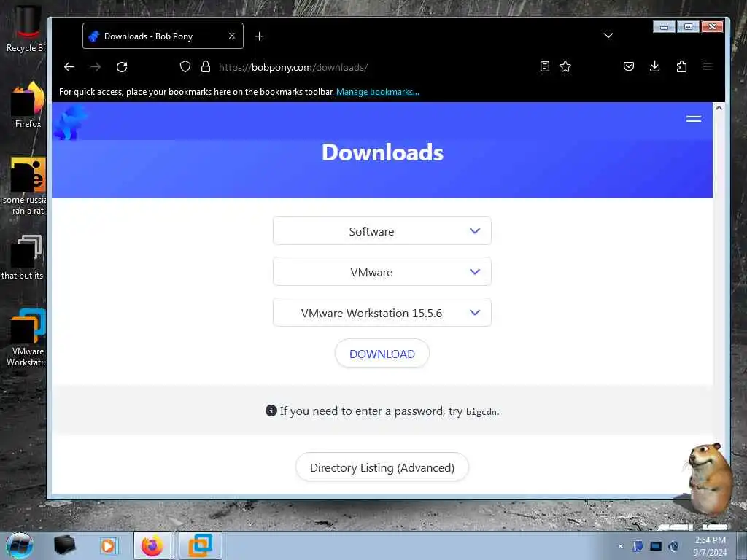Open Firefox downloads panel arrow
Viewport: 747px width, 560px height.
[x=655, y=66]
